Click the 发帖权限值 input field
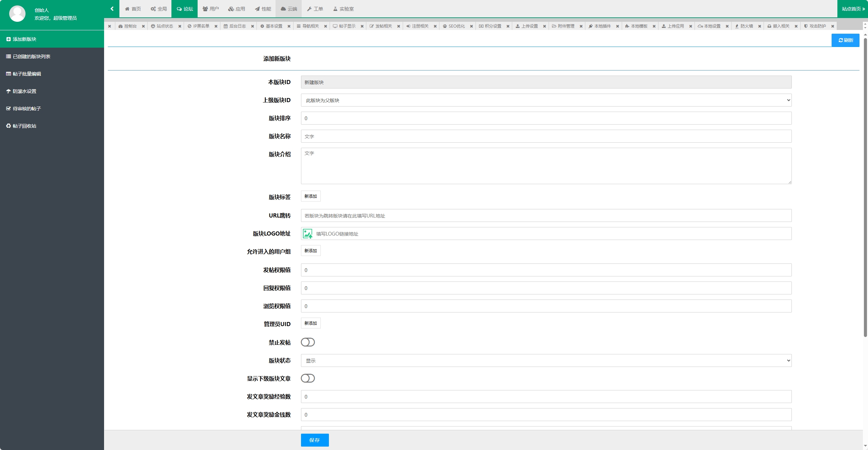Screen dimensions: 868x450 pos(546,270)
